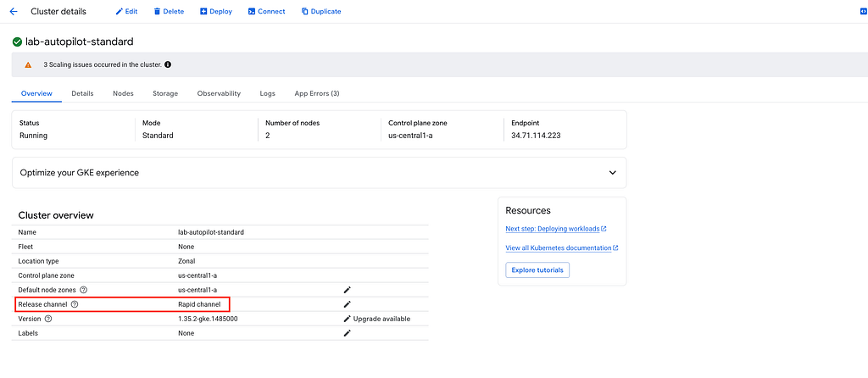Viewport: 868px width, 378px height.
Task: Delete the cluster via Delete button
Action: click(x=169, y=11)
